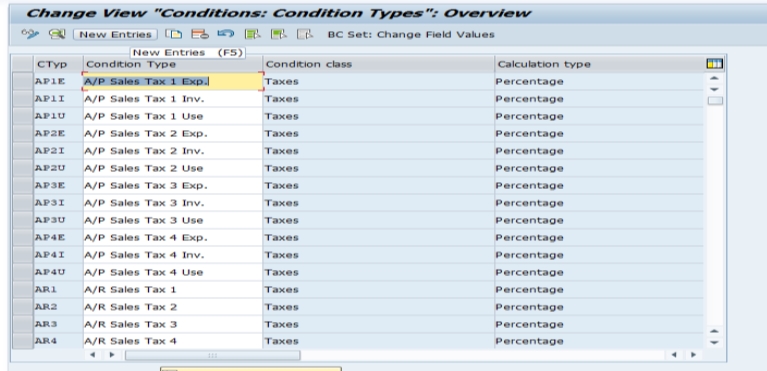The image size is (767, 371).
Task: Click the A/R Sales Tax 4 field
Action: coord(173,341)
